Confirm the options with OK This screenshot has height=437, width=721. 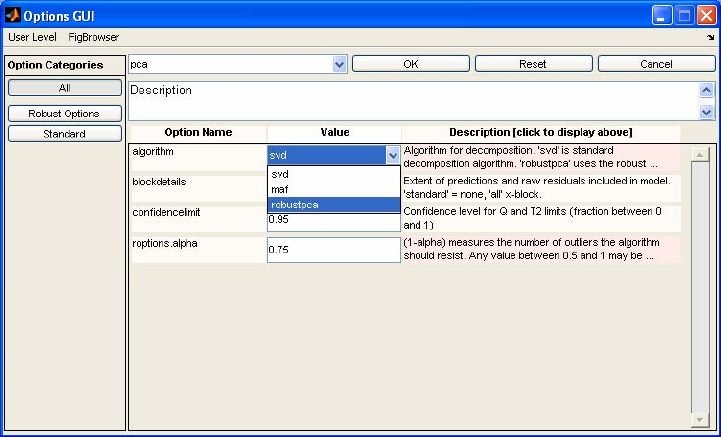(411, 64)
